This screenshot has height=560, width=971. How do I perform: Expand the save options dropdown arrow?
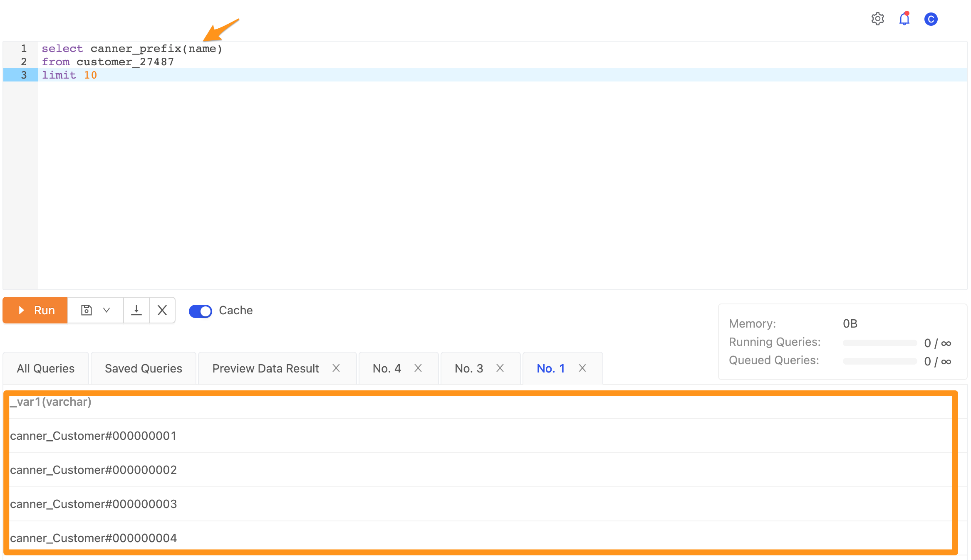click(107, 310)
